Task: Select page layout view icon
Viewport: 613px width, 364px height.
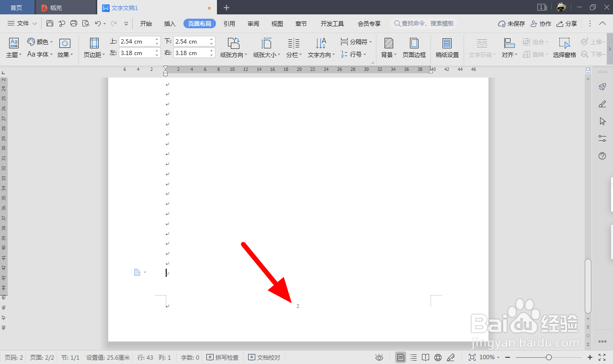Action: 401,357
